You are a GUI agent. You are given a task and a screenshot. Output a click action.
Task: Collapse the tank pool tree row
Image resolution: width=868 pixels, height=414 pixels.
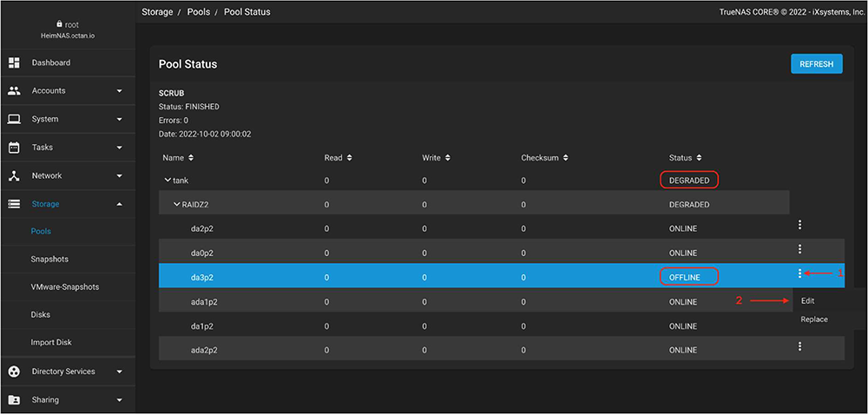[x=168, y=181]
